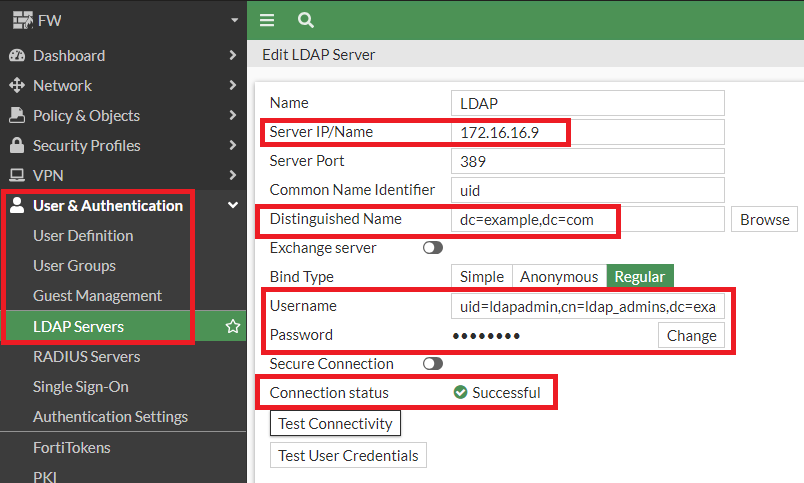
Task: Click the Common Name Identifier field
Action: 588,190
